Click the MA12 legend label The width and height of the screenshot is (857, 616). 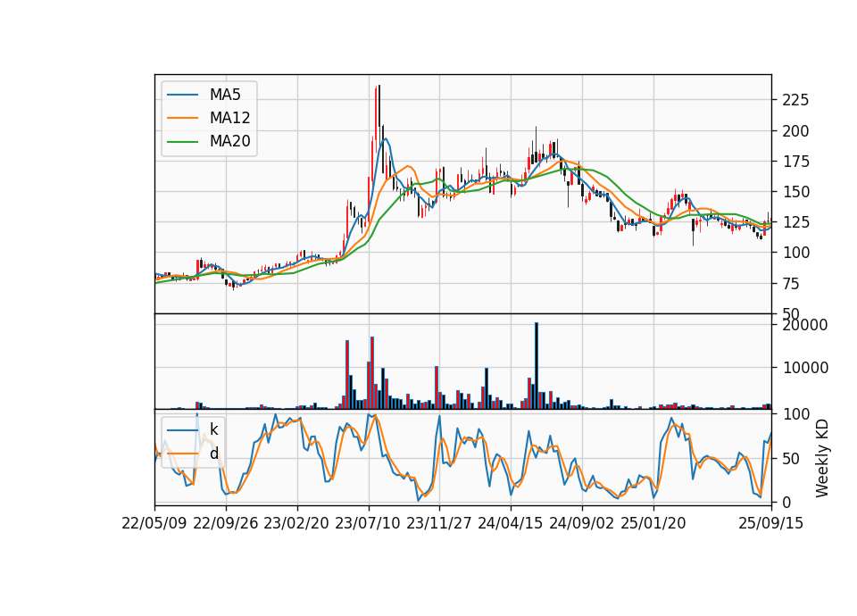pyautogui.click(x=229, y=118)
